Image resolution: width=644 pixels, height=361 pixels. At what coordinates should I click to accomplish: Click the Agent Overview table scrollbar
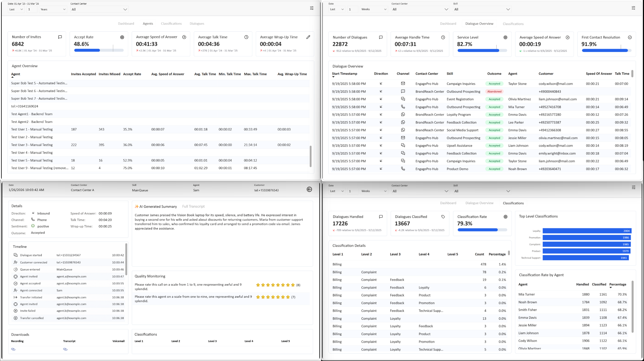coord(310,156)
